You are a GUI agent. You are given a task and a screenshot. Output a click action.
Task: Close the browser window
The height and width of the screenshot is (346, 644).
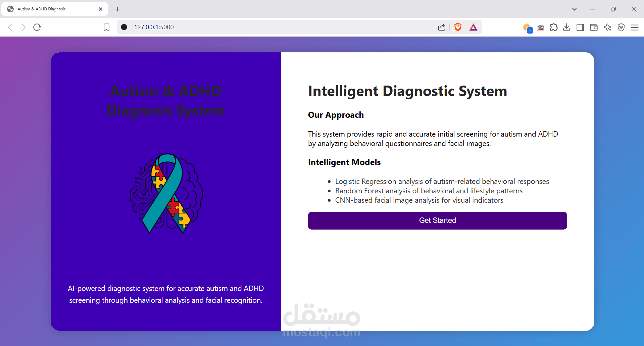click(634, 9)
